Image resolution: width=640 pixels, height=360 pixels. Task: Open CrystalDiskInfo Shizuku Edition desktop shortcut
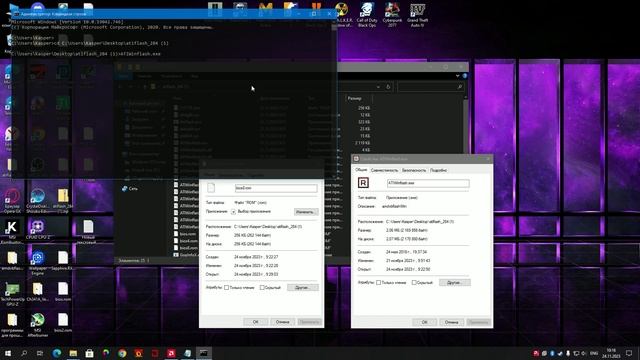click(x=38, y=200)
